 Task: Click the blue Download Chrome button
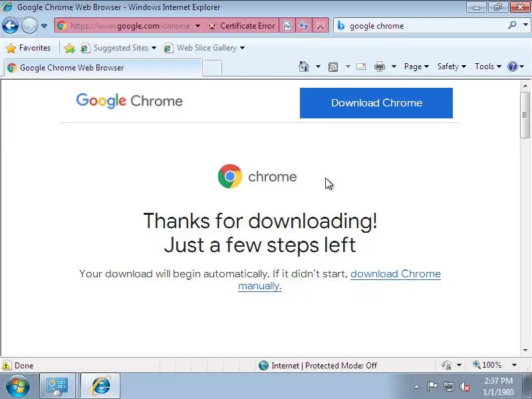click(x=376, y=103)
